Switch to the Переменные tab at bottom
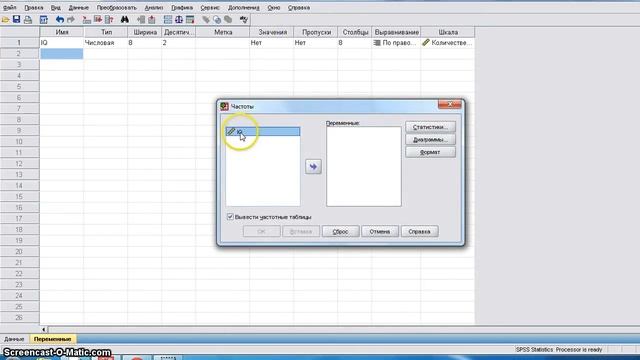The width and height of the screenshot is (640, 360). tap(52, 339)
